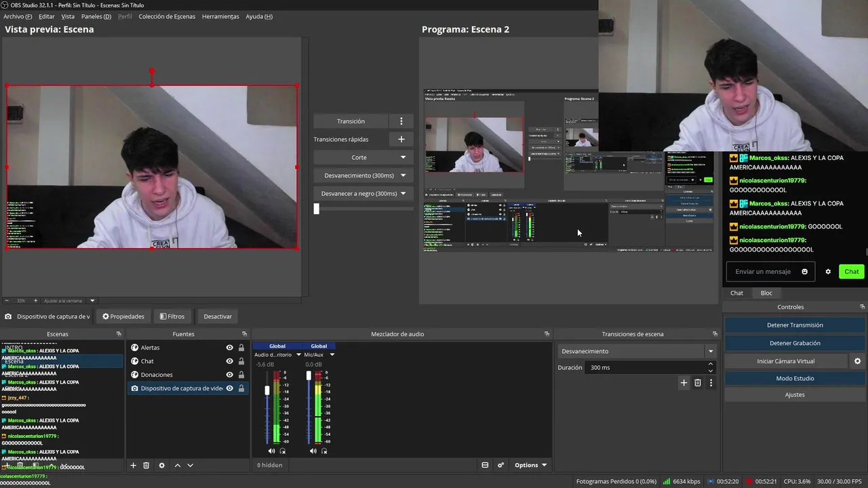This screenshot has width=868, height=488.
Task: Expand the Corte quick transition dropdown
Action: (403, 157)
